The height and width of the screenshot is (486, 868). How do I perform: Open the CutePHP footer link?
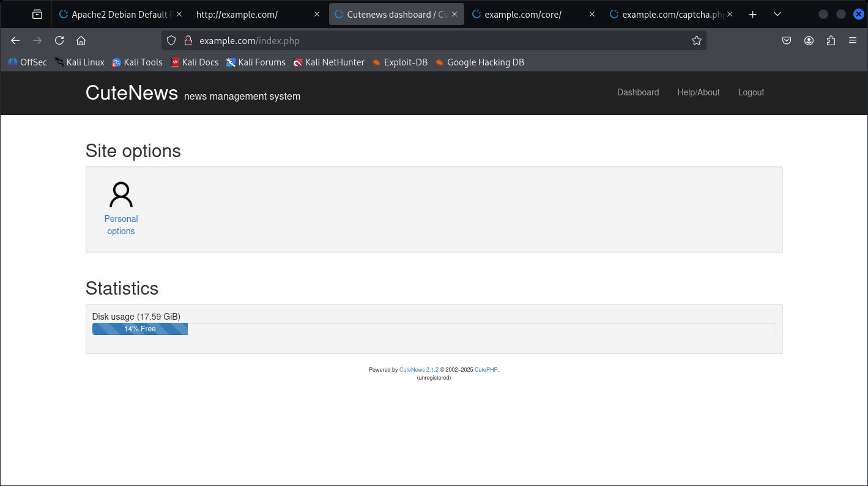486,370
